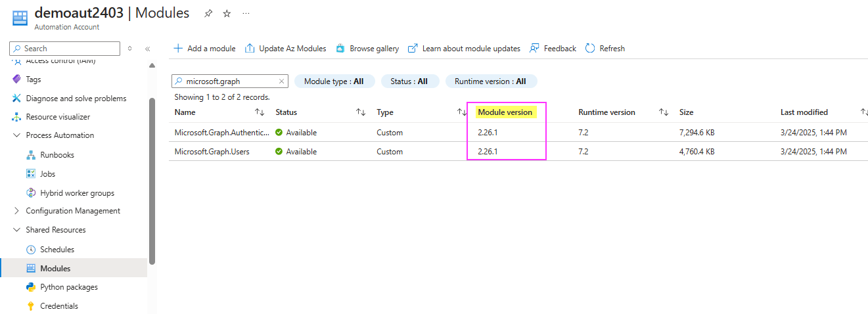868x314 pixels.
Task: Sort by the Status column arrows
Action: [x=361, y=112]
